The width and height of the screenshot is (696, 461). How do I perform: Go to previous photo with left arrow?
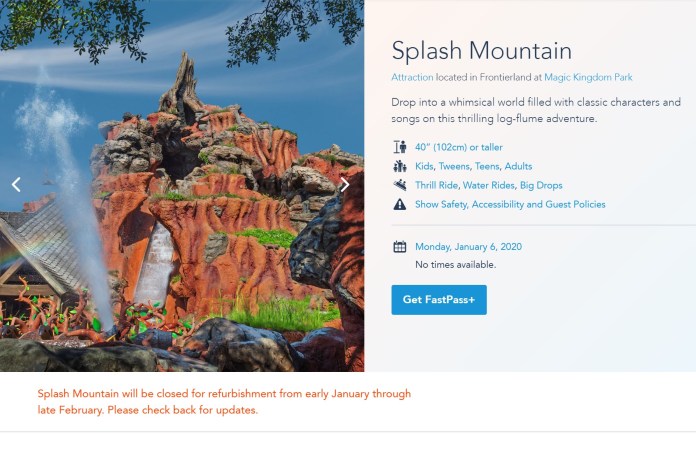click(16, 185)
